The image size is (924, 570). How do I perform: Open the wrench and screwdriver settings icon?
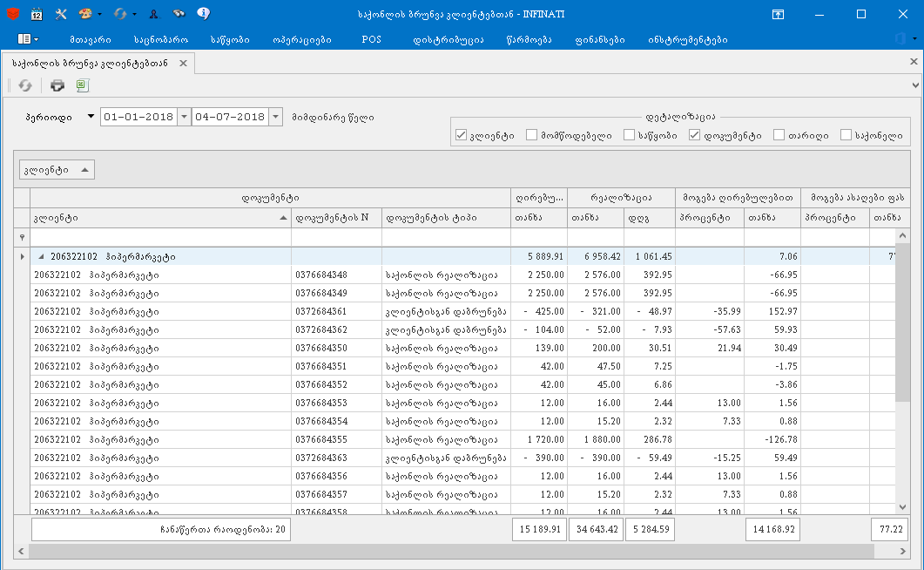coord(61,14)
